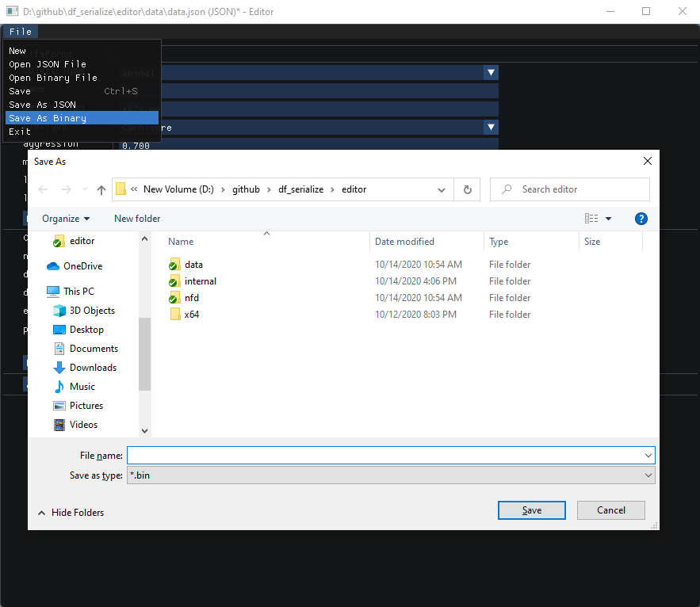Click the Cancel button
Screen dimensions: 700x607
[x=611, y=510]
